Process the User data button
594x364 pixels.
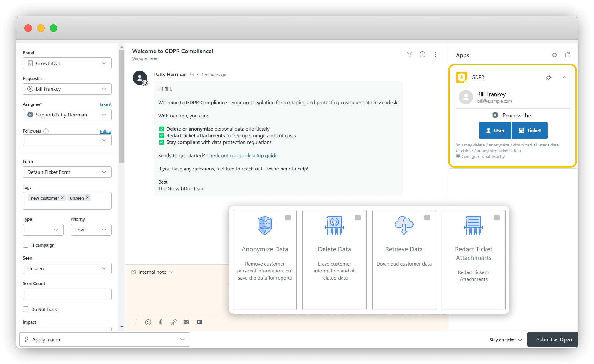[495, 130]
